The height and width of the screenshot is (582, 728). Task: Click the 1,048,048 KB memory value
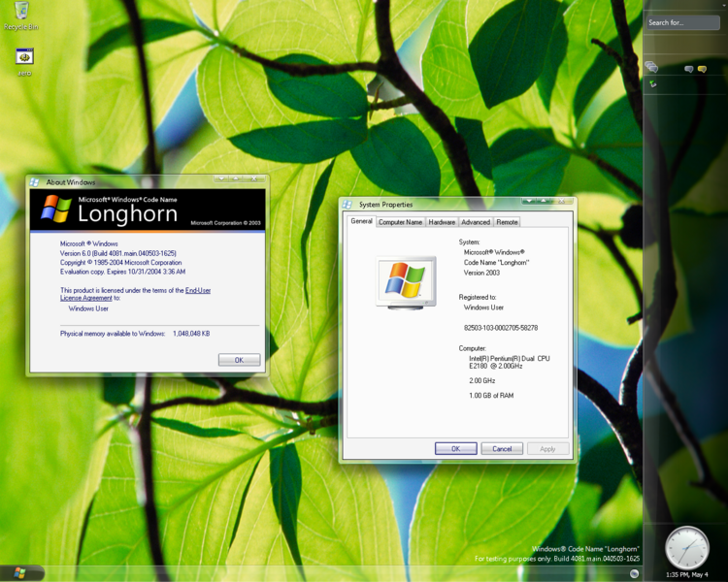pyautogui.click(x=191, y=334)
